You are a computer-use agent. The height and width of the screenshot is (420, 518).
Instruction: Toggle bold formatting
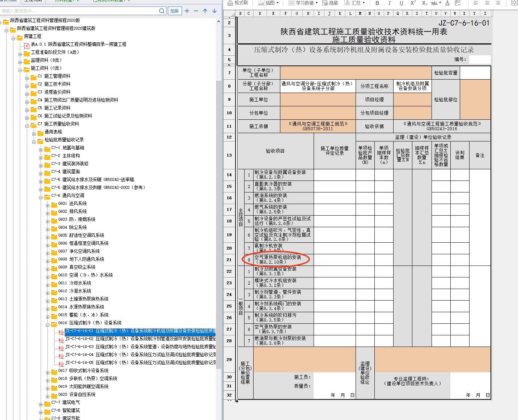pyautogui.click(x=377, y=3)
